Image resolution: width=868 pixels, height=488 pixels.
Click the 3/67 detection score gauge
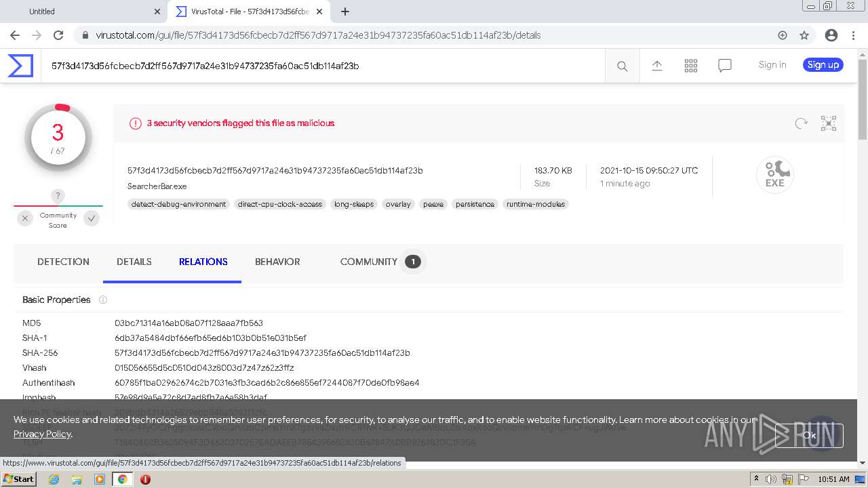[58, 138]
